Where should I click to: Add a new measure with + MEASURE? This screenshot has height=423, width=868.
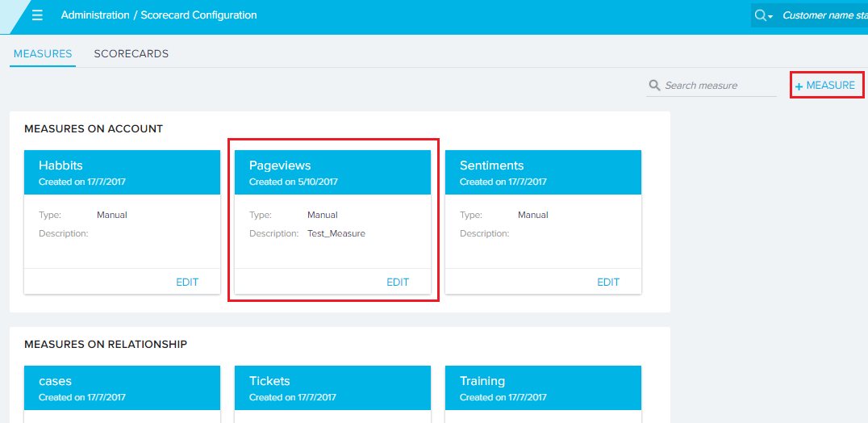825,86
